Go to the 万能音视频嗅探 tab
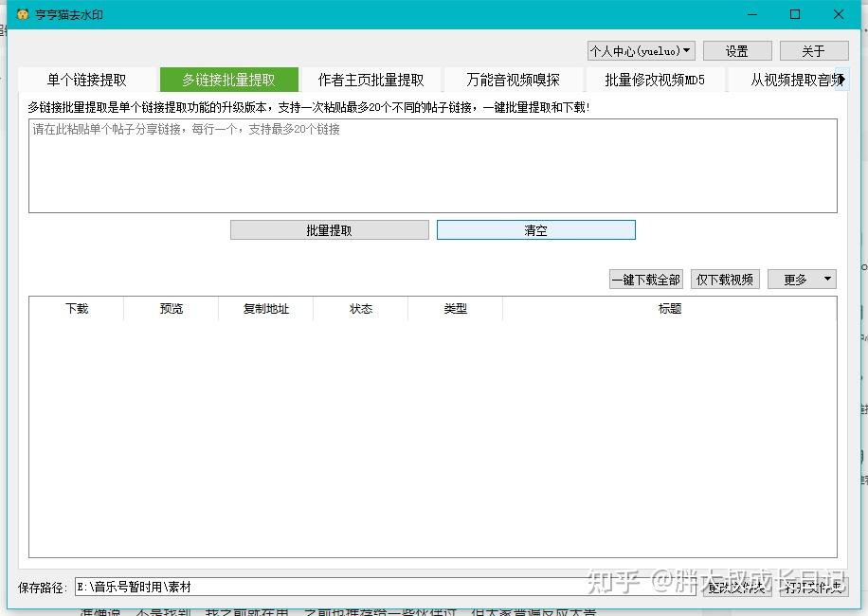 coord(514,80)
